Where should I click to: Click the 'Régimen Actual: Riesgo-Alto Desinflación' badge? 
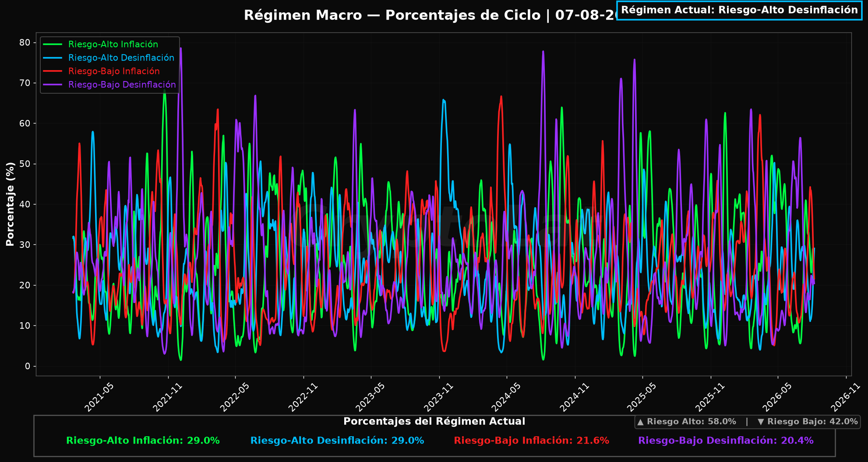click(739, 10)
